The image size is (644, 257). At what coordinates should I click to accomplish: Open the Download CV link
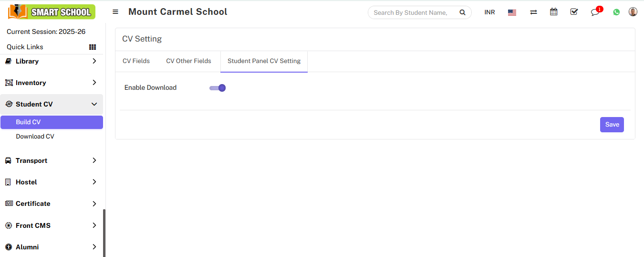(35, 136)
